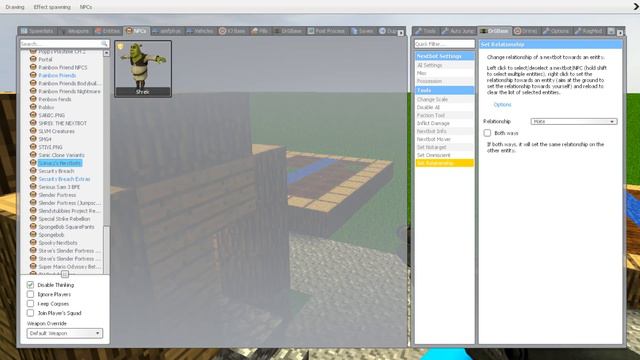Show more spawn menu tabs with arrow
Image resolution: width=640 pixels, height=360 pixels.
click(401, 33)
